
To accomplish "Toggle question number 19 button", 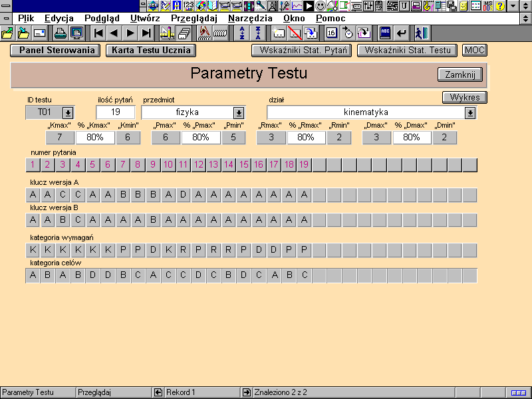I will (304, 164).
